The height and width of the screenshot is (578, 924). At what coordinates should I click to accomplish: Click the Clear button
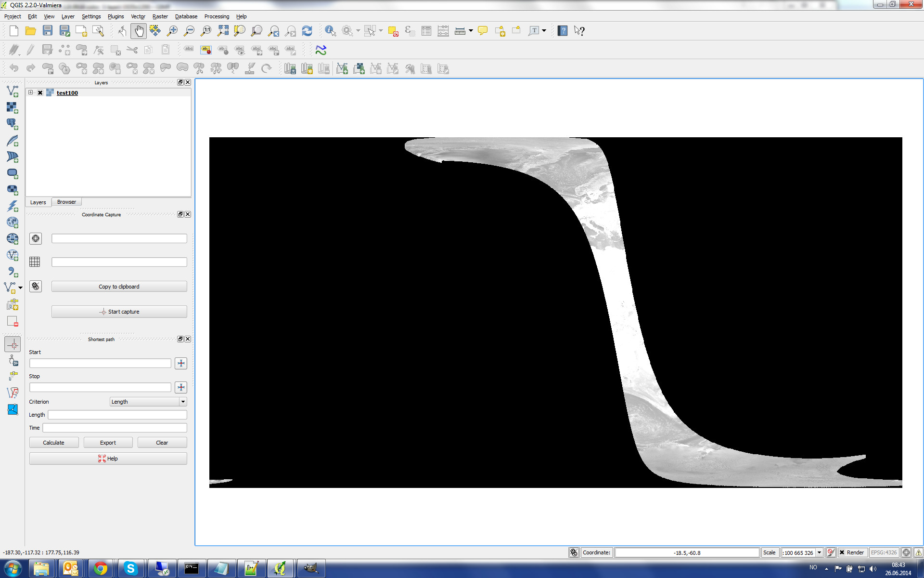pos(162,443)
